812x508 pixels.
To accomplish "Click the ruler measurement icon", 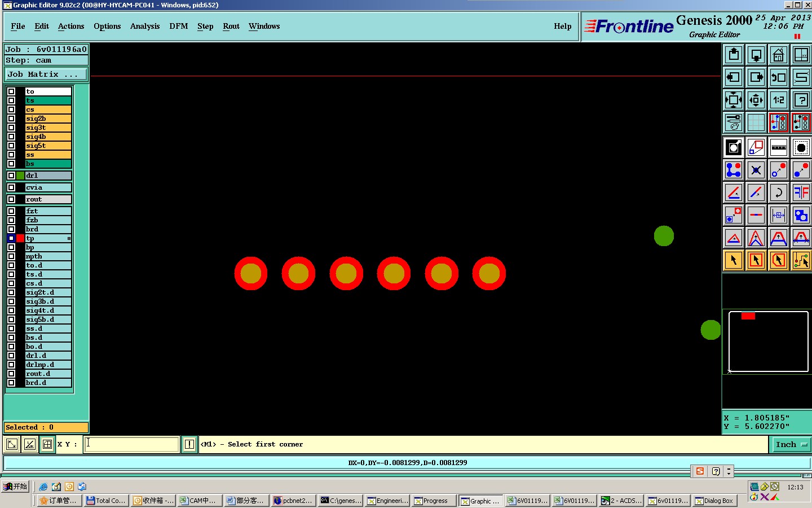I will click(x=778, y=147).
